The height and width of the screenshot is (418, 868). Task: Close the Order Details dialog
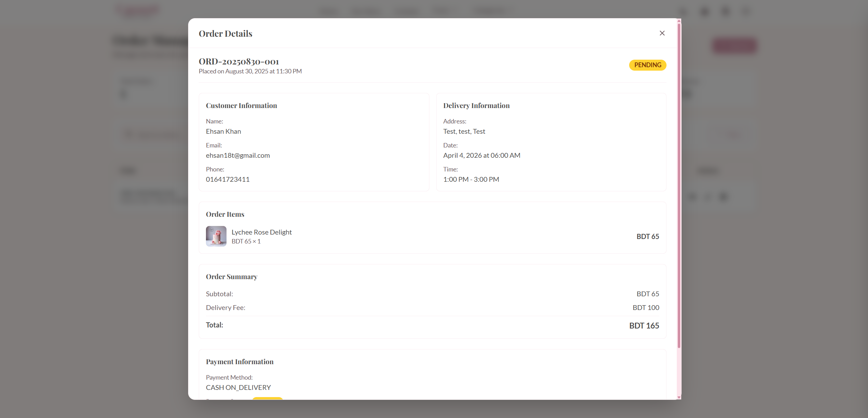(x=662, y=33)
